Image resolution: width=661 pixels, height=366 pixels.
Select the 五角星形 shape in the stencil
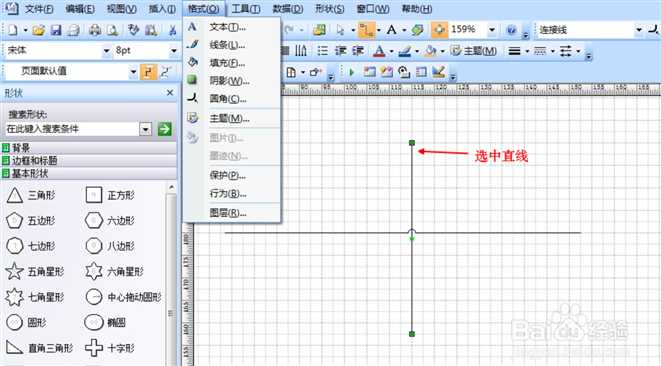pyautogui.click(x=35, y=272)
